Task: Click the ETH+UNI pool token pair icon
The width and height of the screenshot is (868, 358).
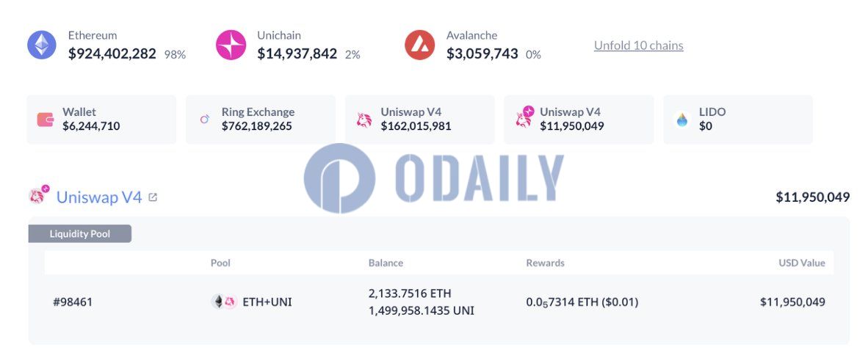Action: pyautogui.click(x=223, y=302)
